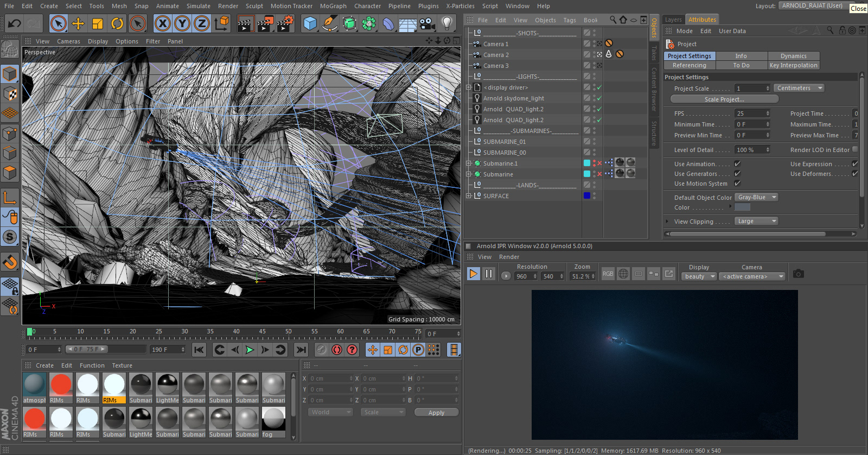Screen dimensions: 868x455
Task: Click the Scale Project button
Action: 724,99
